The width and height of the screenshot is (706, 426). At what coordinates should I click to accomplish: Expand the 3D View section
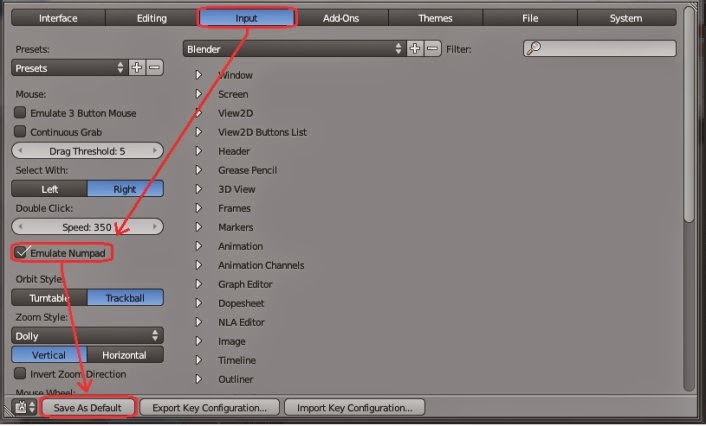coord(198,189)
